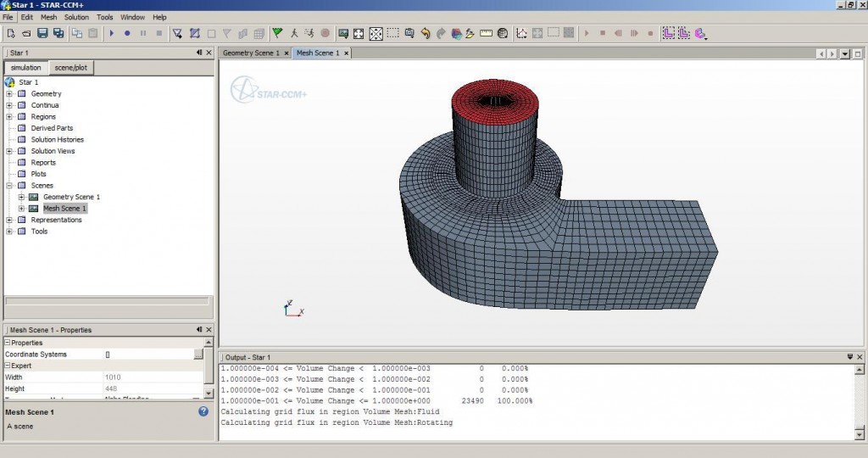The width and height of the screenshot is (868, 458).
Task: Click the Generate Volume Mesh toolbar icon
Action: click(x=195, y=33)
